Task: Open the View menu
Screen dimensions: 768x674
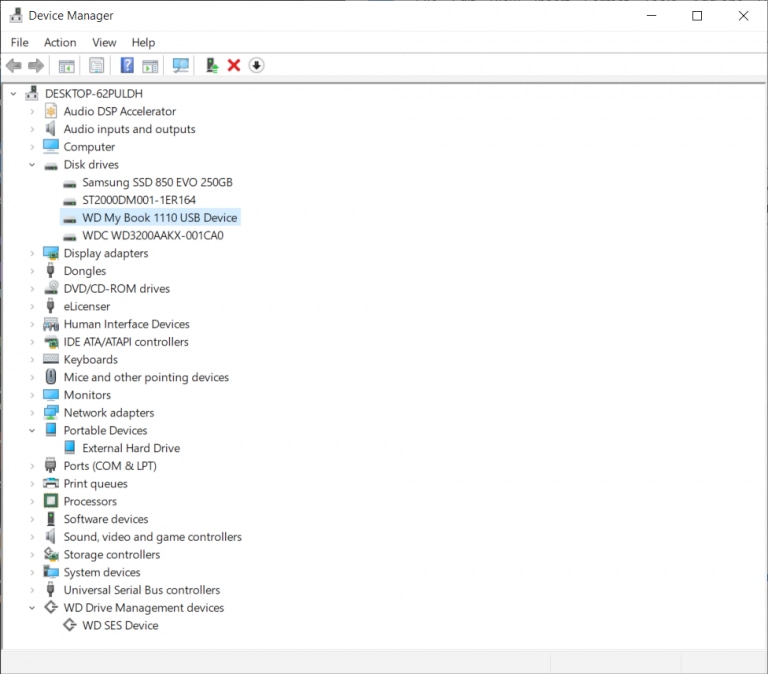Action: (x=104, y=42)
